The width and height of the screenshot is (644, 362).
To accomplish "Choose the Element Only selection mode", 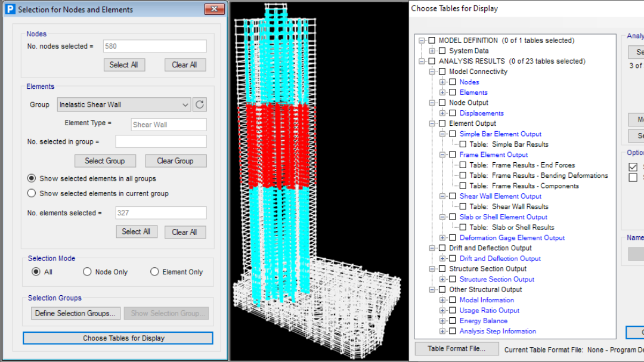I will tap(155, 272).
